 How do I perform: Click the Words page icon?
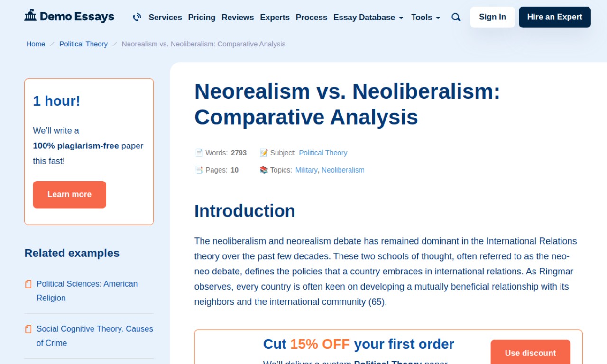point(199,153)
